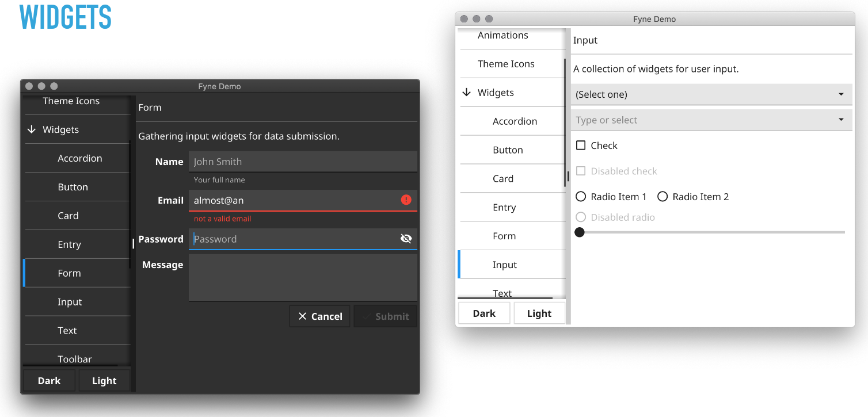Viewport: 868px width, 417px height.
Task: Select Radio Item 1
Action: tap(581, 197)
